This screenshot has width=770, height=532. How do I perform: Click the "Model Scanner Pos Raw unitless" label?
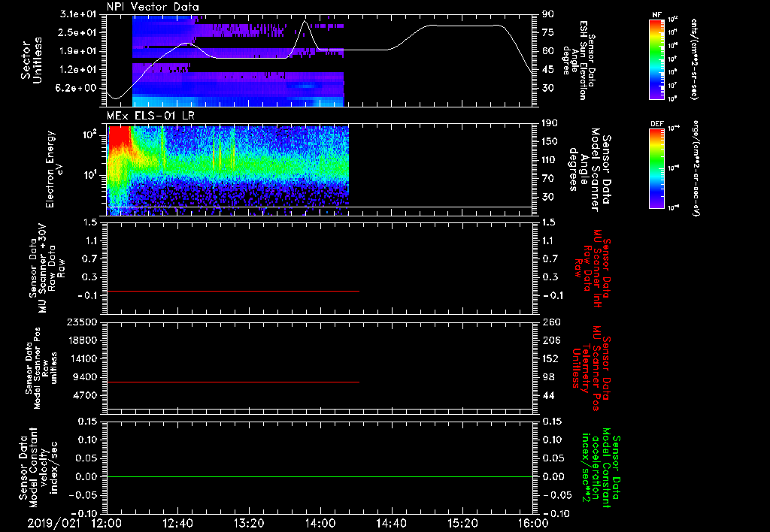tap(41, 368)
